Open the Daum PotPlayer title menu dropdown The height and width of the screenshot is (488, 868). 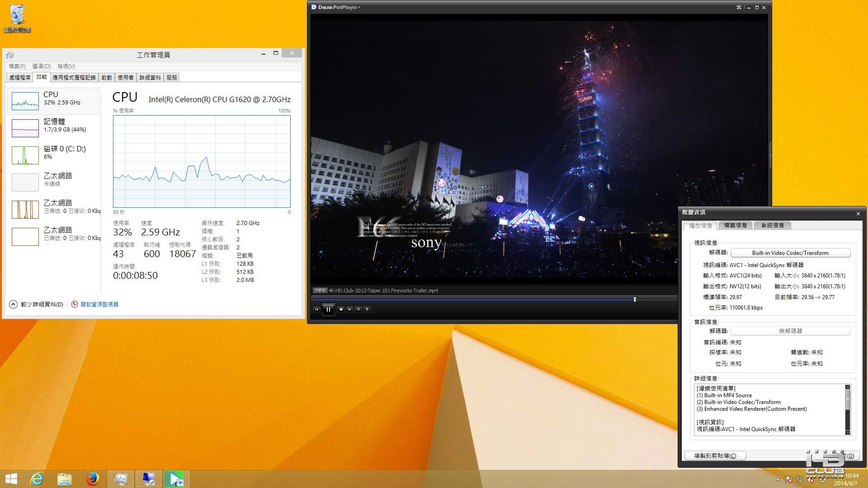[x=339, y=7]
